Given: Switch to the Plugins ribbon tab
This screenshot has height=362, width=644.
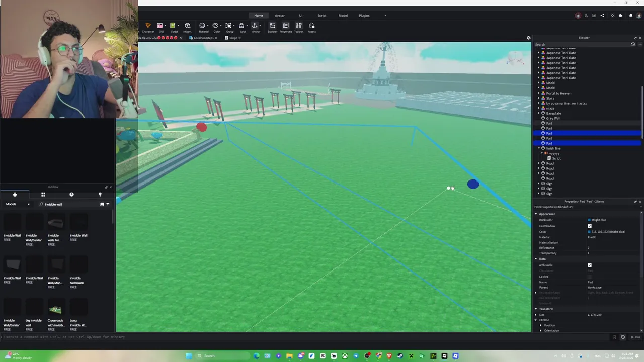Looking at the screenshot, I should pos(364,16).
